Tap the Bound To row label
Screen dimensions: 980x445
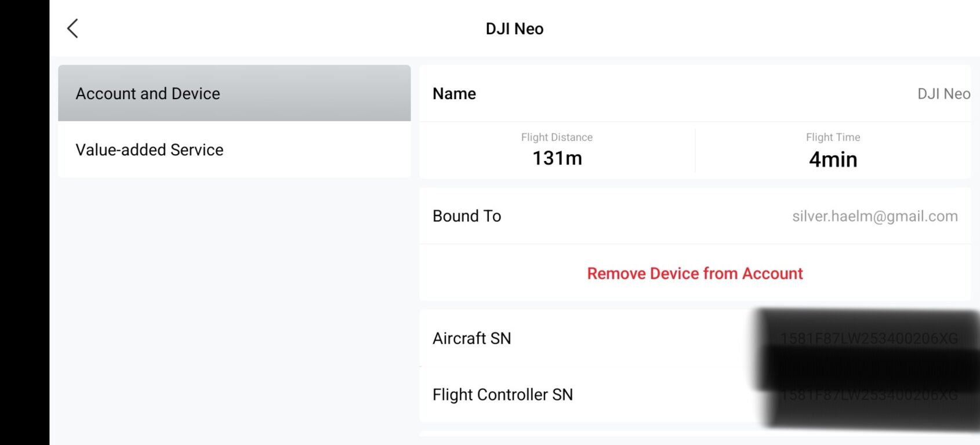click(x=467, y=216)
